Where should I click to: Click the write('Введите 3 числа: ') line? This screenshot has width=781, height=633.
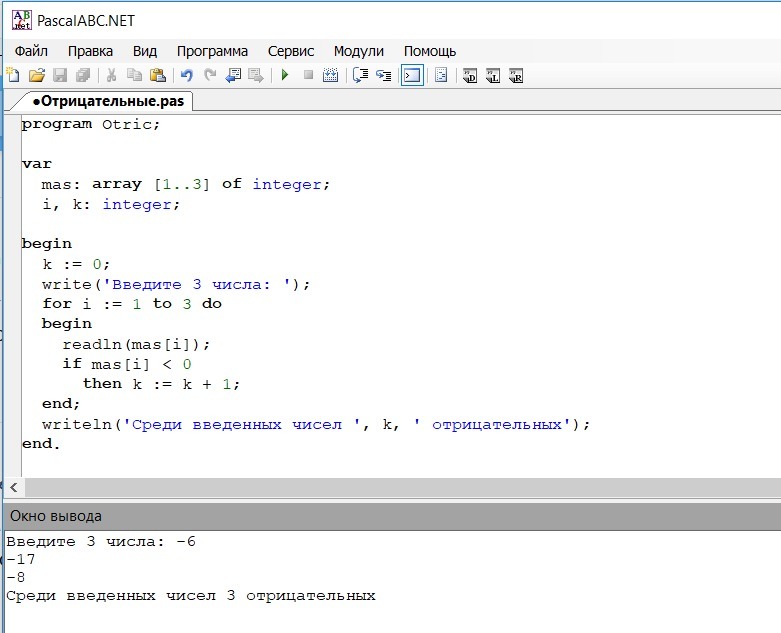[x=176, y=284]
